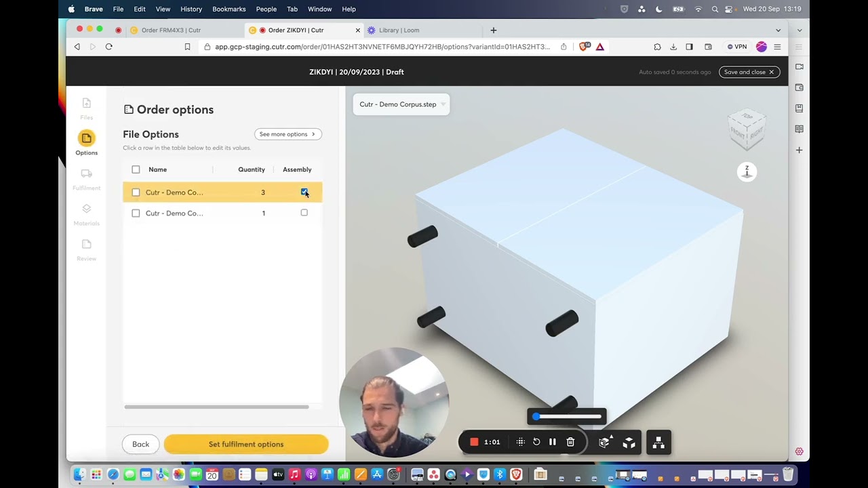Image resolution: width=868 pixels, height=488 pixels.
Task: Pause the Loom recording
Action: click(553, 442)
